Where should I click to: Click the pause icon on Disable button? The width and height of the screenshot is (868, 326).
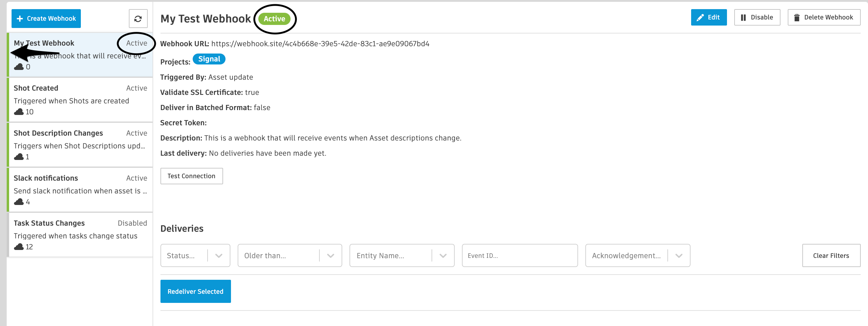point(743,18)
